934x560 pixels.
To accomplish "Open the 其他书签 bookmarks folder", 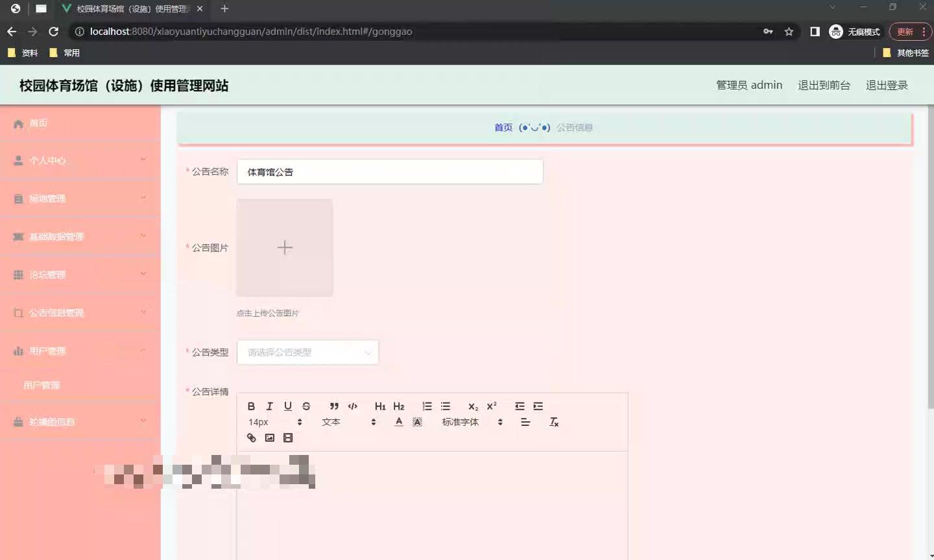I will (906, 53).
